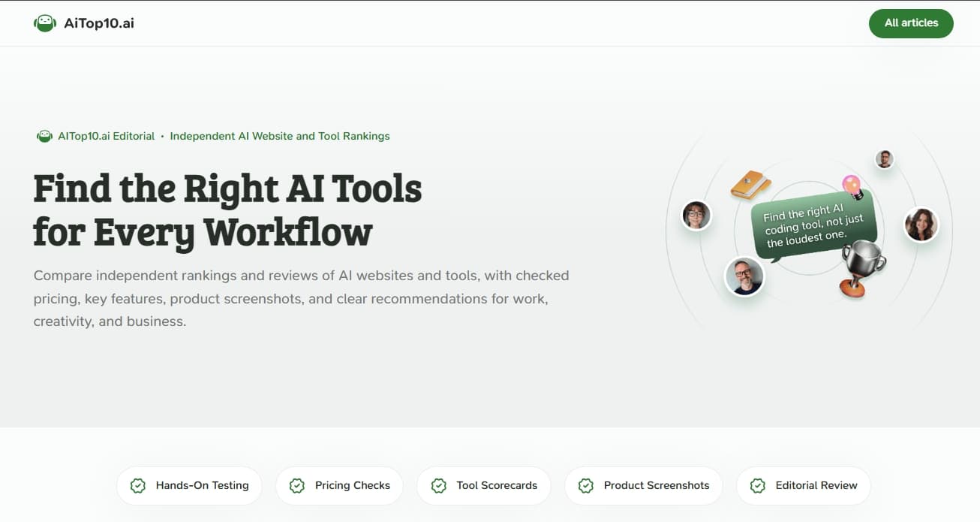The image size is (980, 522).
Task: Click the check badge icon in Editorial Review
Action: [x=758, y=485]
